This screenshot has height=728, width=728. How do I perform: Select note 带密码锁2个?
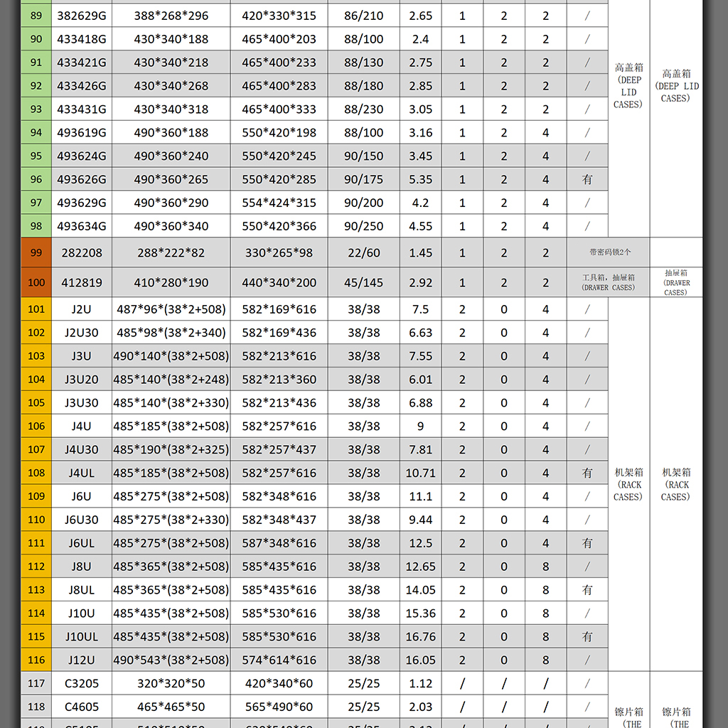pos(609,252)
